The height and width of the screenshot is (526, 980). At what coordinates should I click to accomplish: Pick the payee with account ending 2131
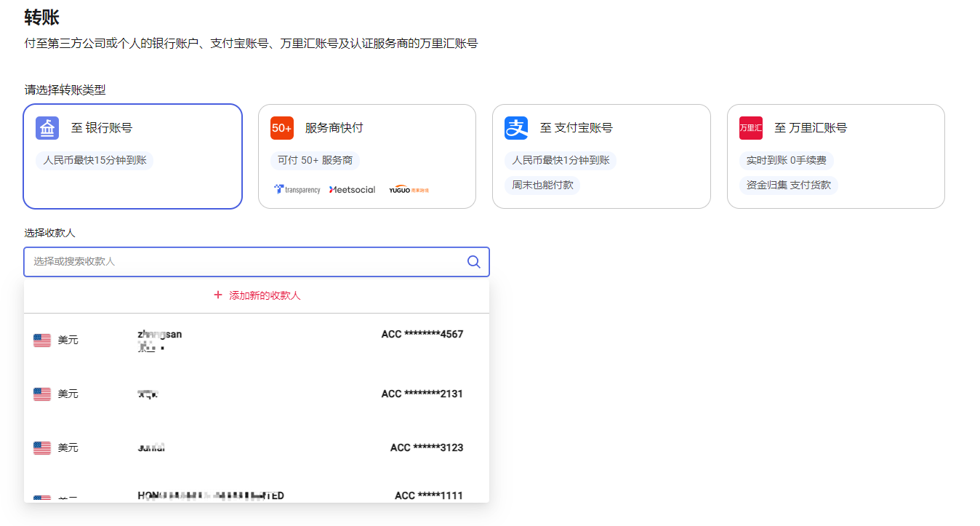click(x=256, y=394)
